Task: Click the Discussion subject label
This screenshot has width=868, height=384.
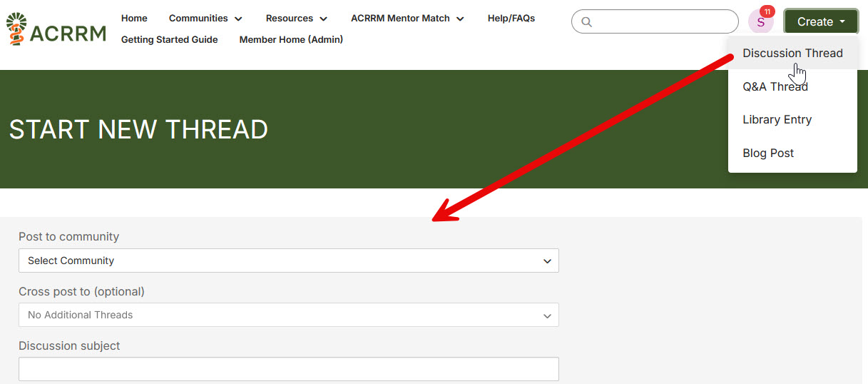Action: click(x=69, y=345)
